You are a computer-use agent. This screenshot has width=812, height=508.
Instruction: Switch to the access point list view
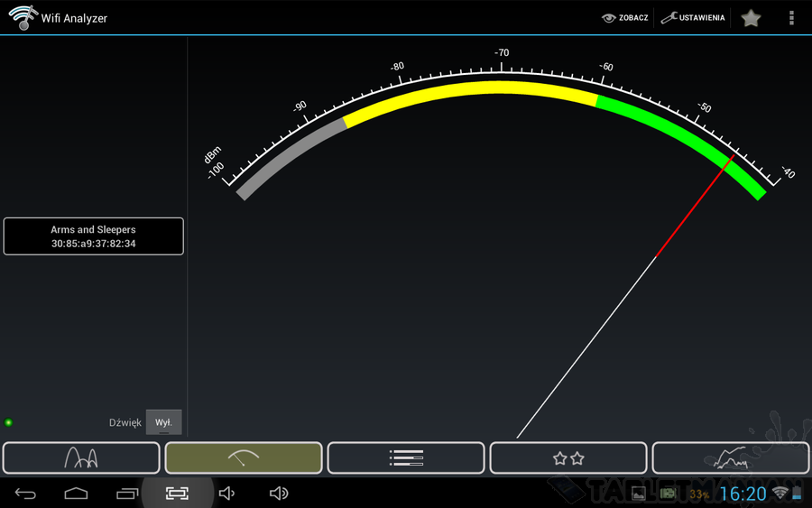tap(406, 457)
